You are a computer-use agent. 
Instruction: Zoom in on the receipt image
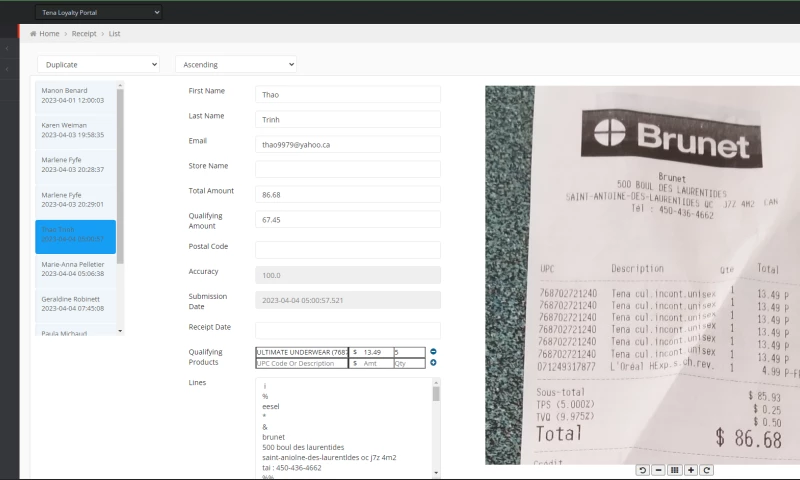point(691,470)
